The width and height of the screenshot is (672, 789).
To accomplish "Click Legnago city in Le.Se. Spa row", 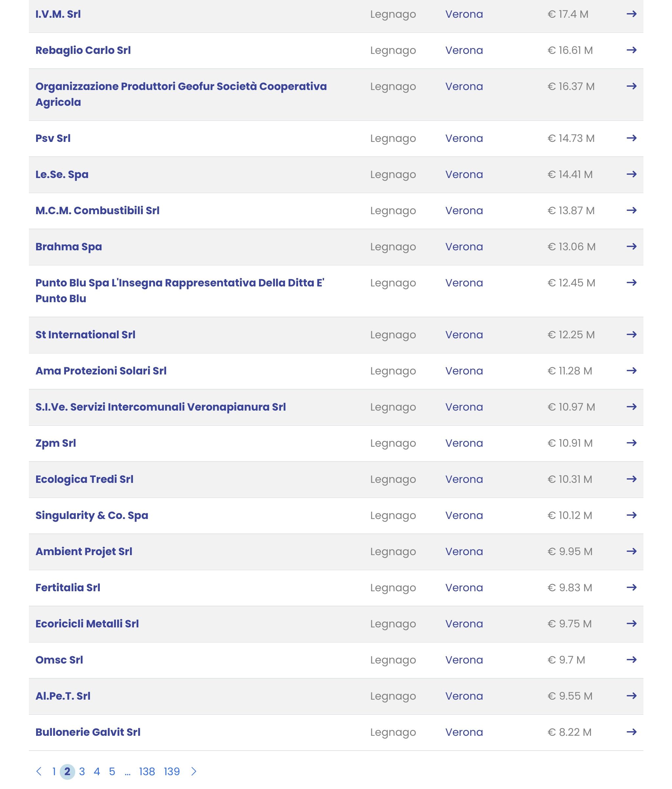I will click(393, 175).
